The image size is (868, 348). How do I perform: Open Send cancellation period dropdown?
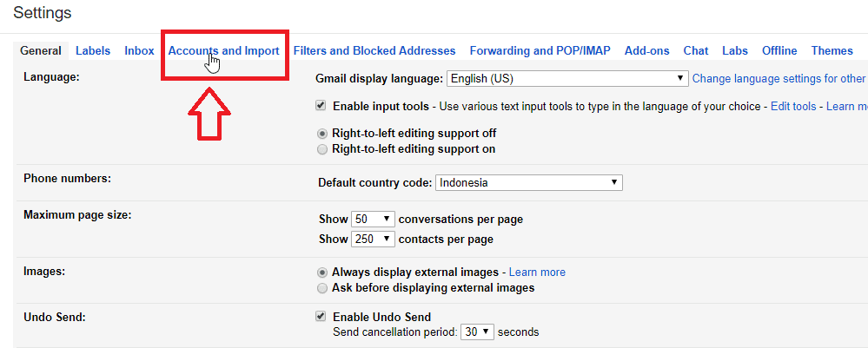(x=477, y=332)
